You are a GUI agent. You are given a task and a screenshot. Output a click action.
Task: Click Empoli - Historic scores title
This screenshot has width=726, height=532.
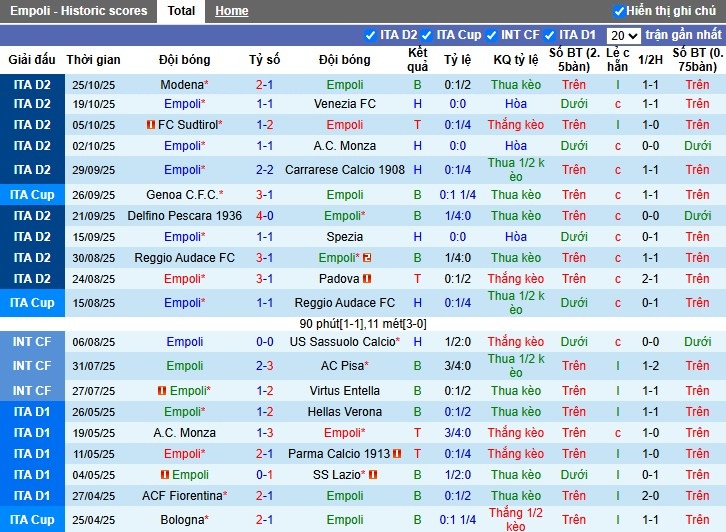(79, 11)
